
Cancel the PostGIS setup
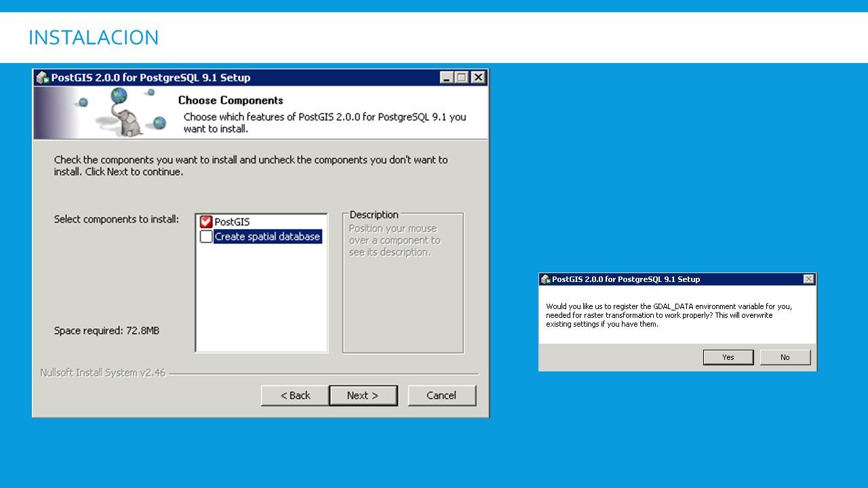point(441,395)
